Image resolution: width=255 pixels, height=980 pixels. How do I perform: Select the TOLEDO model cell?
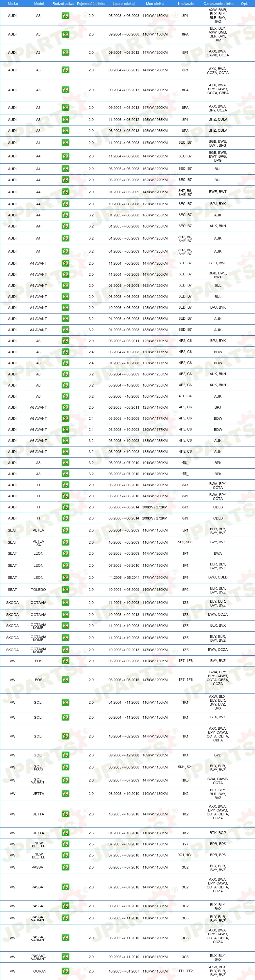(38, 590)
